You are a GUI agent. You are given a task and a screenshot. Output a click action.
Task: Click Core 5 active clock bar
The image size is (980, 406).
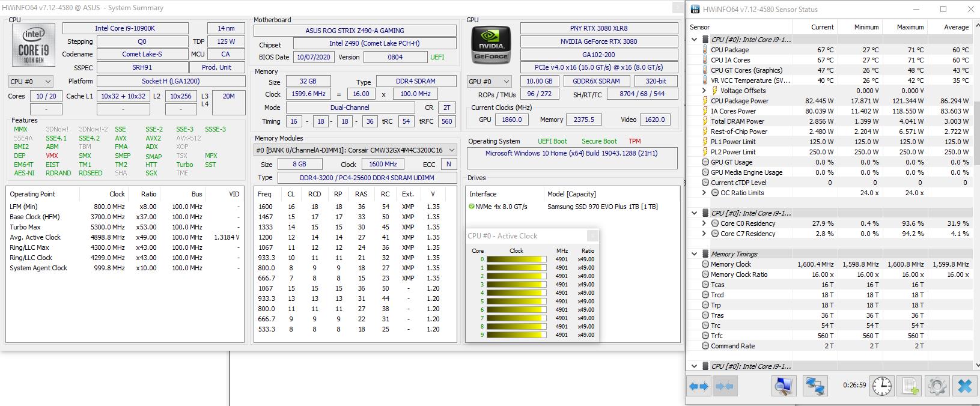tap(516, 301)
